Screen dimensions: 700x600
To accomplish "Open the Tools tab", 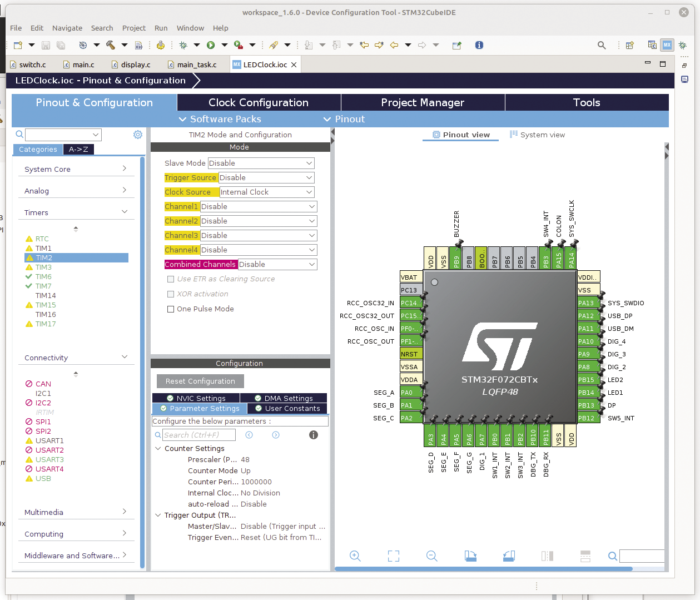I will pos(587,102).
